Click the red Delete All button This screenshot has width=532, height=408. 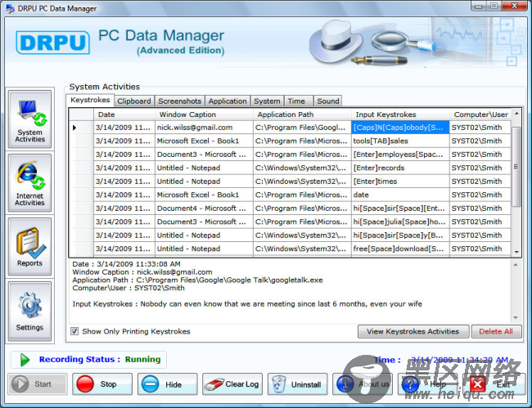[496, 331]
